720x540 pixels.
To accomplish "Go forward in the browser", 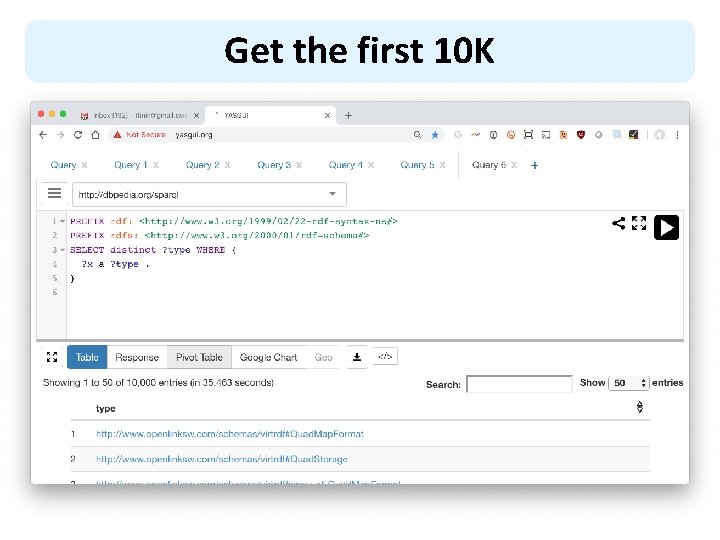I will point(60,135).
